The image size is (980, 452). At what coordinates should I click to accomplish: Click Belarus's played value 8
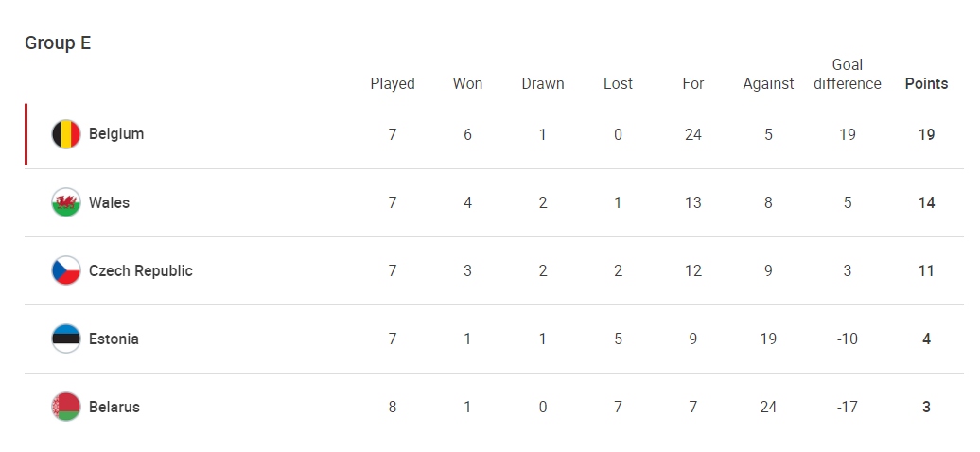tap(393, 407)
